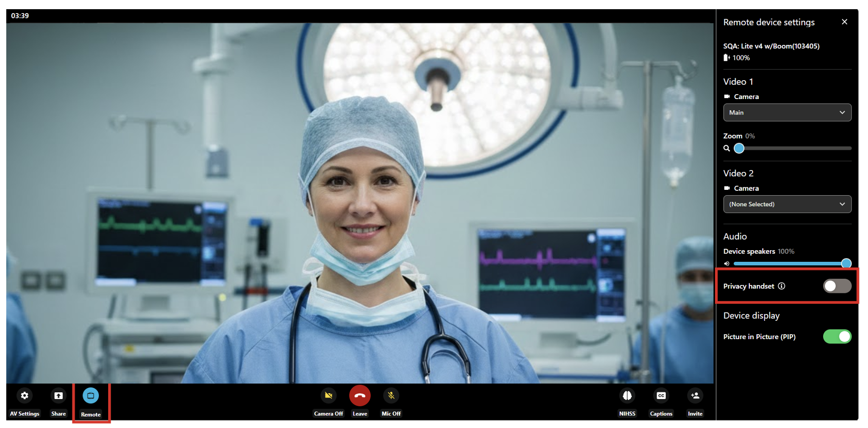
Task: Enable Captions with the CC icon
Action: [x=661, y=396]
